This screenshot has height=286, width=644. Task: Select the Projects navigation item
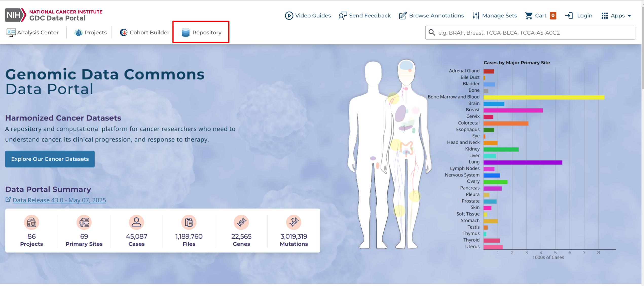tap(90, 32)
